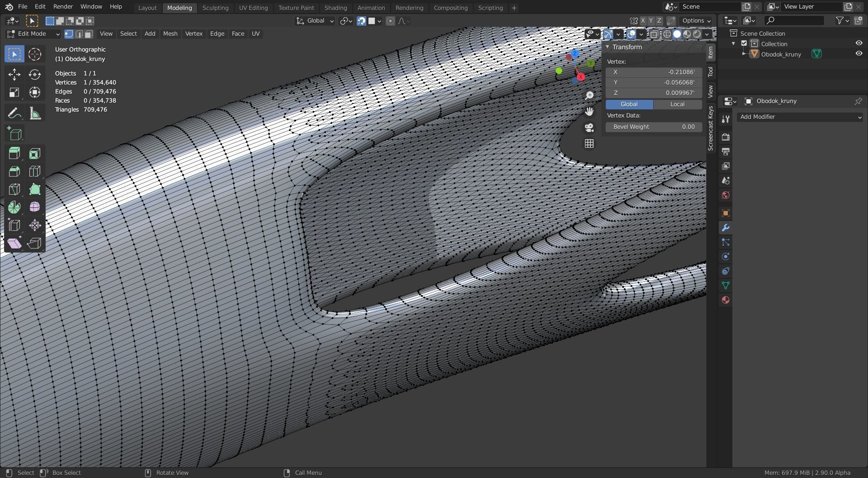Collapse the Collection tree item
The image size is (868, 478).
(x=733, y=44)
